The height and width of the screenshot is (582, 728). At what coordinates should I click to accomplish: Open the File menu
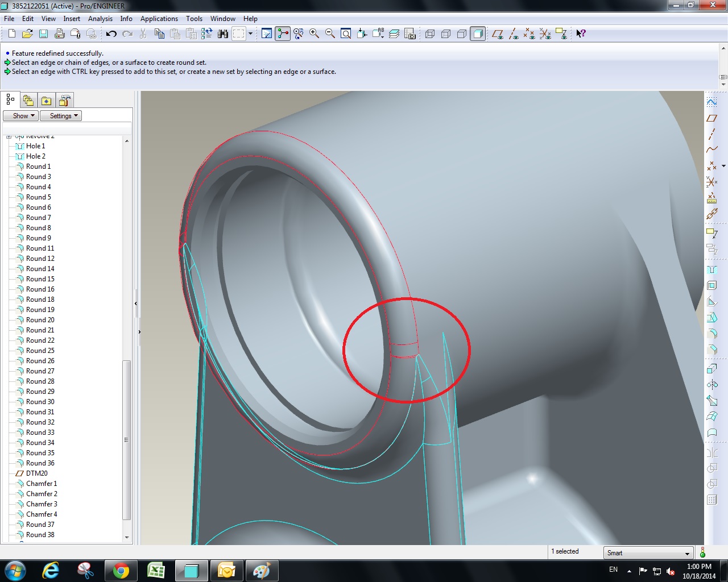point(9,19)
